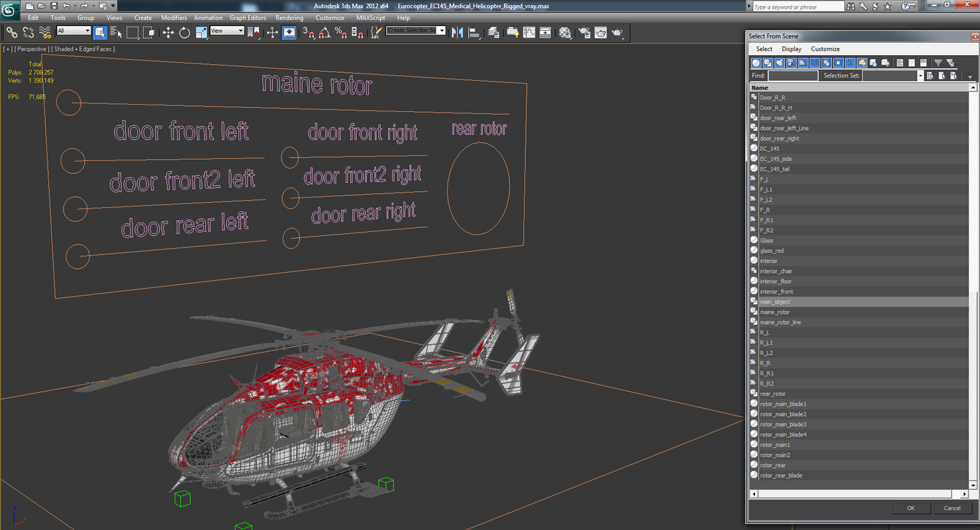Open Display menu in Select From Scene
Viewport: 980px width, 530px height.
[791, 49]
